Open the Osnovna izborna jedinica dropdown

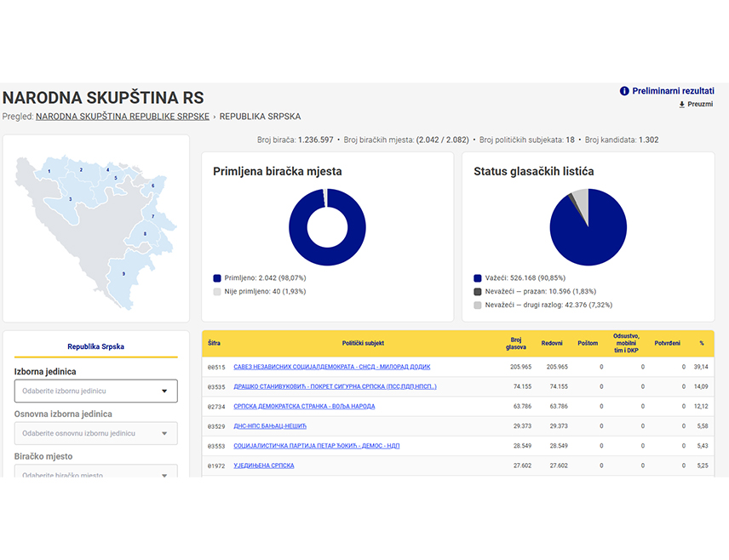click(x=95, y=433)
